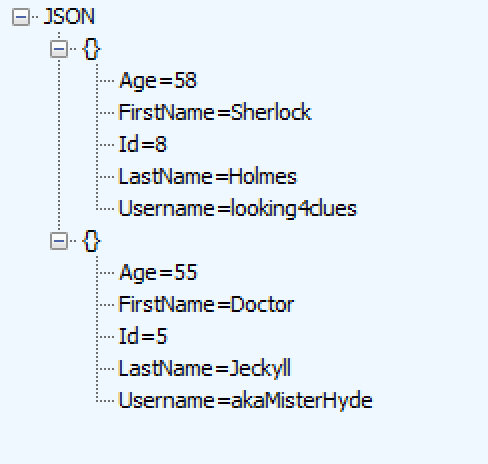Click the second curly braces object icon

[x=91, y=241]
